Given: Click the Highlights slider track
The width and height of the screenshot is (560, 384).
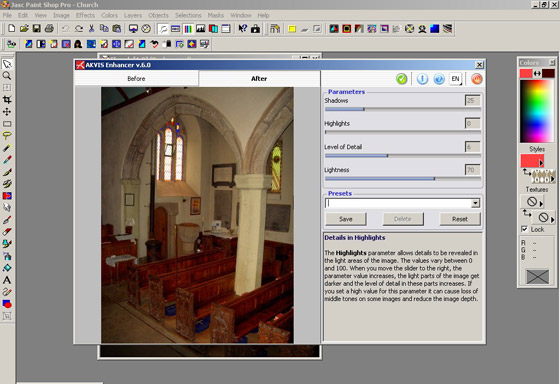Looking at the screenshot, I should pos(402,132).
